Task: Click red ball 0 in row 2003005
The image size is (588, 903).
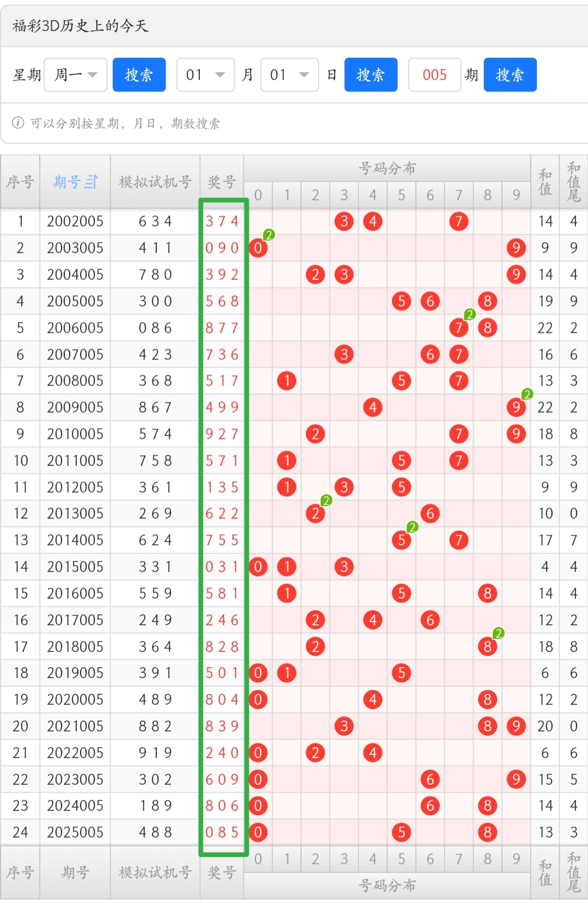Action: (x=258, y=248)
